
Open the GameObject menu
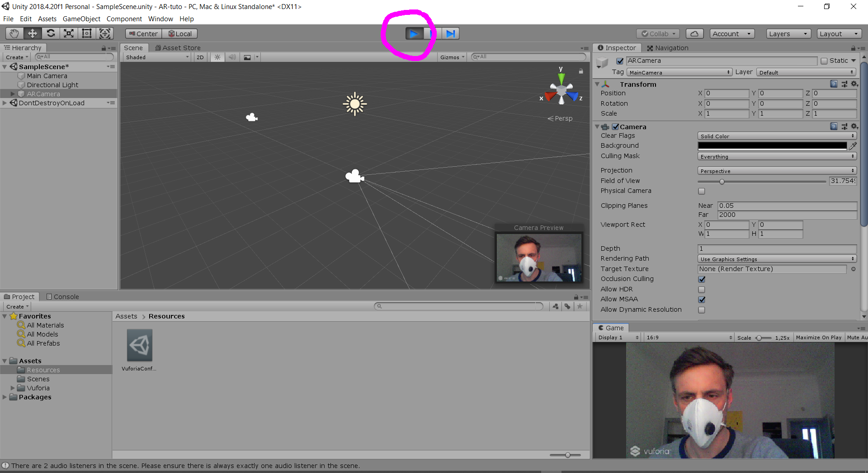(81, 19)
